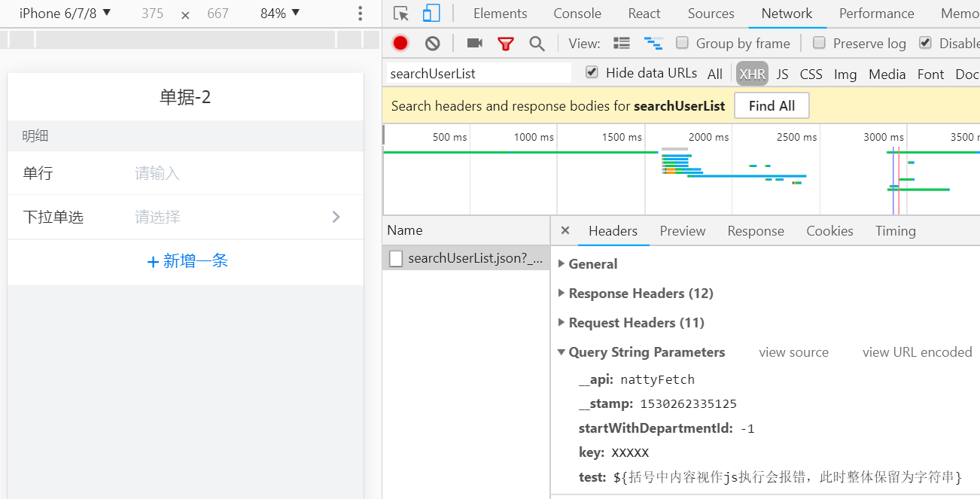The image size is (980, 499).
Task: Collapse the Query String Parameters section
Action: click(562, 352)
